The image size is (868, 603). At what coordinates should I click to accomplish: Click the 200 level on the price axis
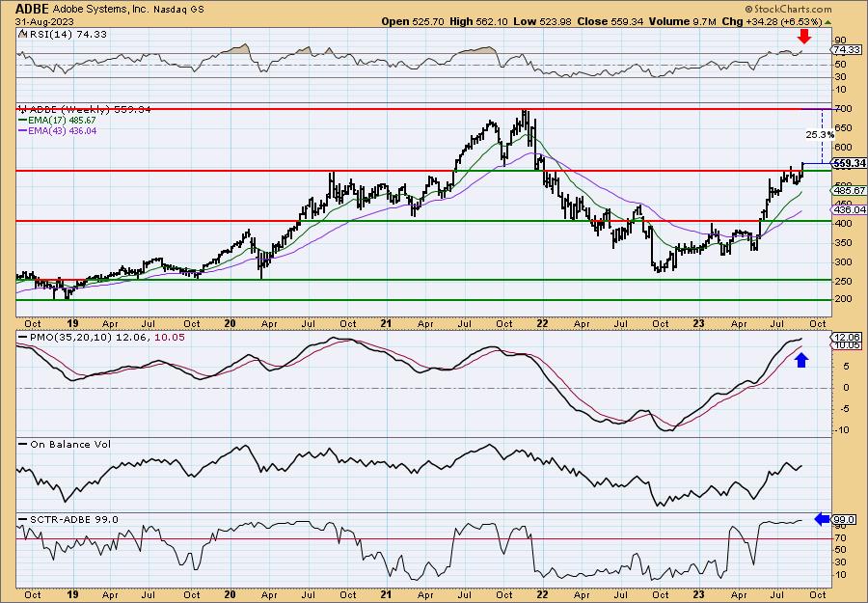tap(844, 299)
